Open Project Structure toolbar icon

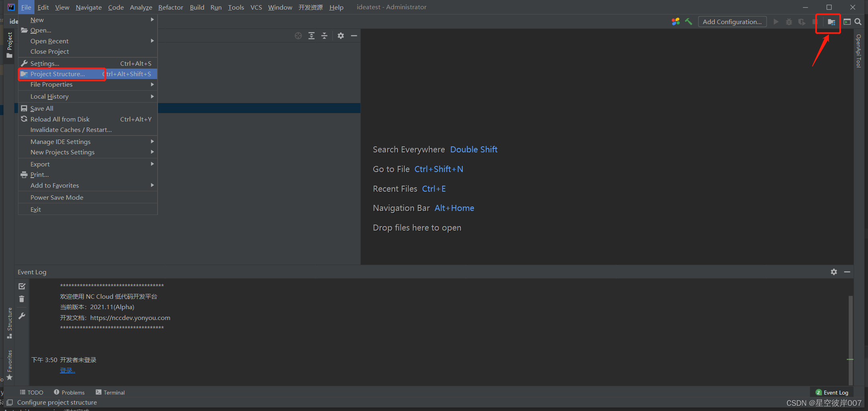coord(832,22)
